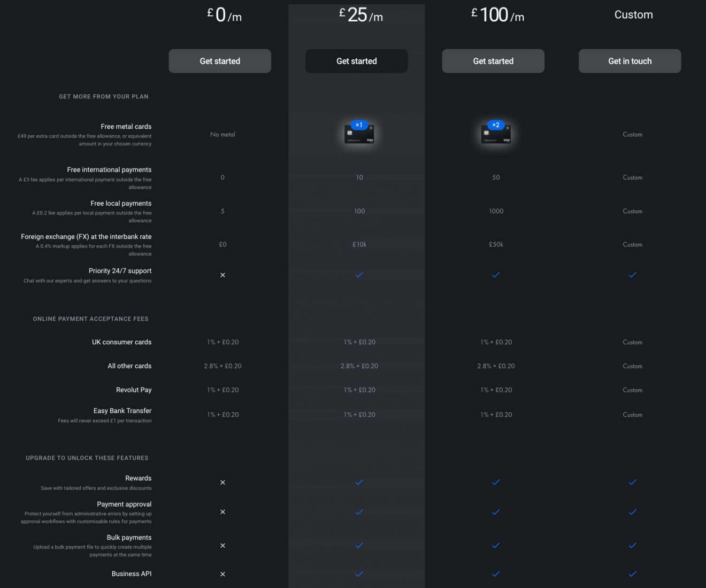Click the Free metal cards feature label
This screenshot has height=588, width=706.
coord(126,127)
